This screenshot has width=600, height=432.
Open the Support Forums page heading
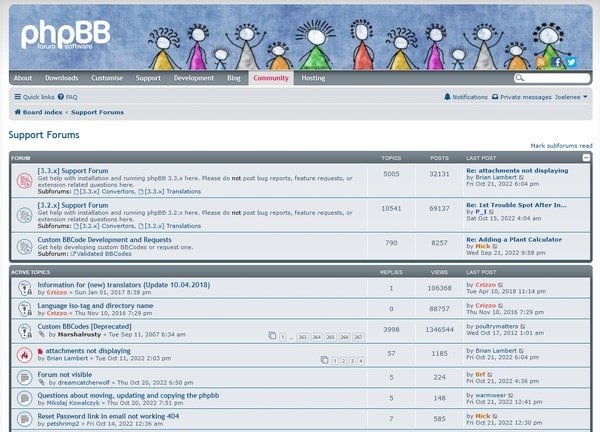coord(44,135)
